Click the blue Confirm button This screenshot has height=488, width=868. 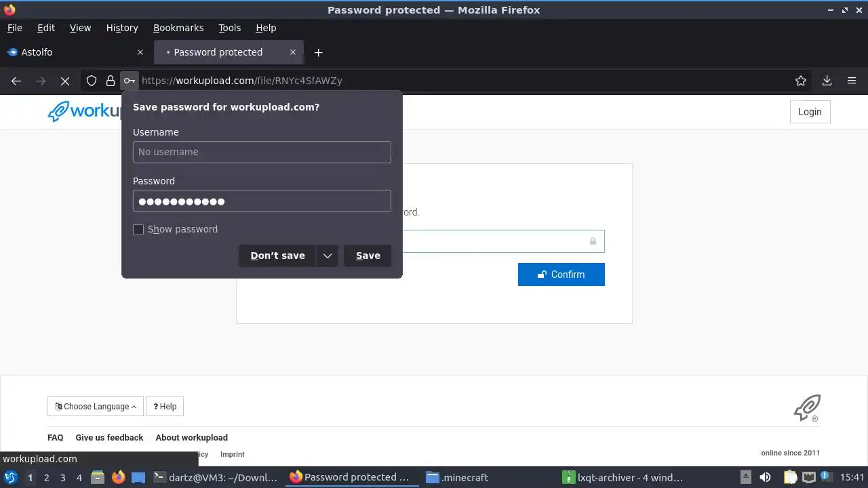(x=561, y=274)
